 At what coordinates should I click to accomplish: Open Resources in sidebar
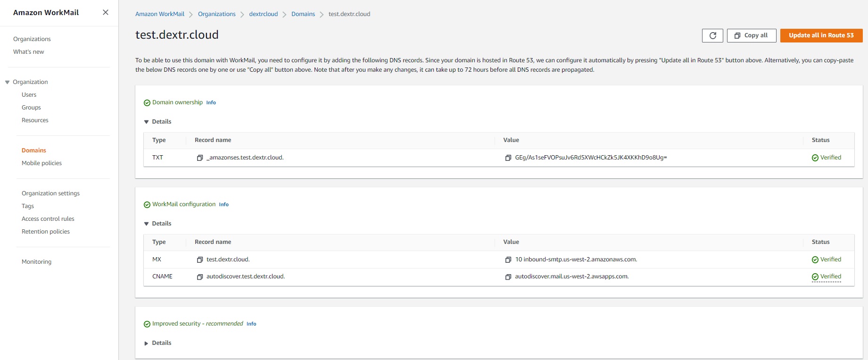point(35,120)
